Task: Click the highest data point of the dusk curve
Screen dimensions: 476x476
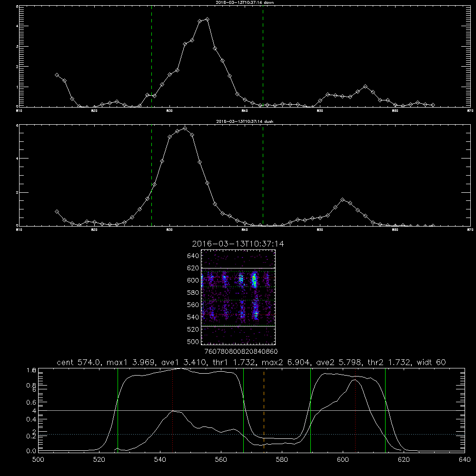Action: (x=185, y=129)
